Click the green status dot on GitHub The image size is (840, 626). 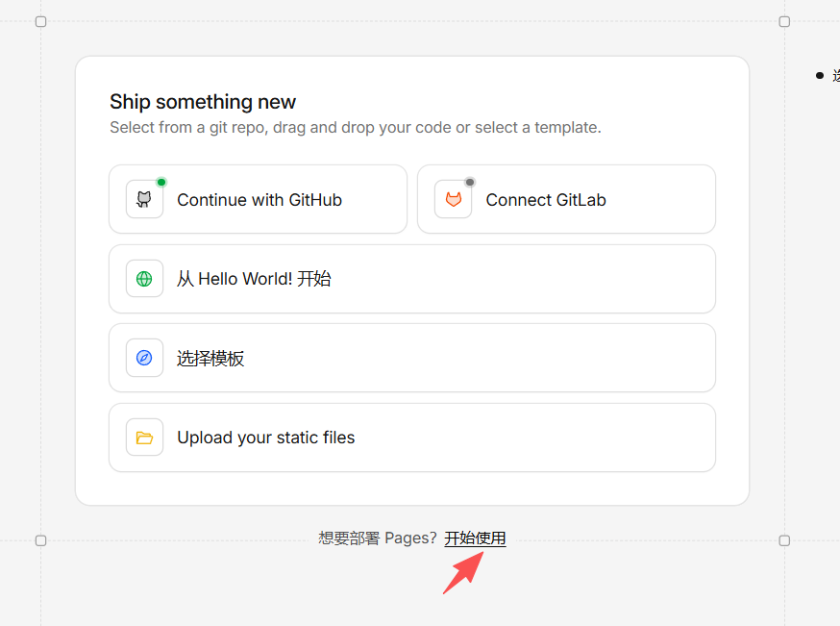pyautogui.click(x=161, y=182)
